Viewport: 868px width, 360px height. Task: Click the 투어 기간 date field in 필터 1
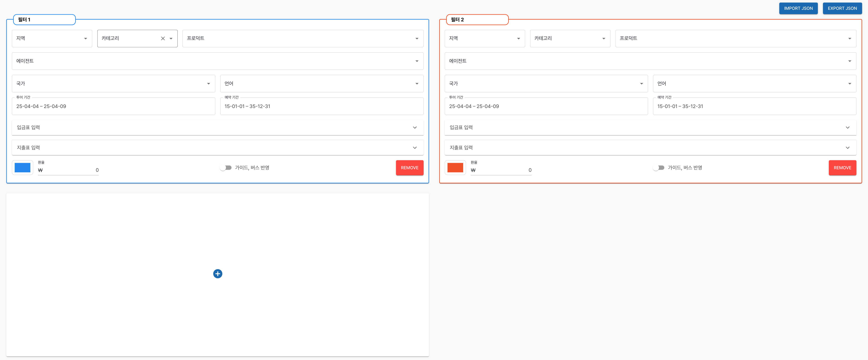[113, 106]
